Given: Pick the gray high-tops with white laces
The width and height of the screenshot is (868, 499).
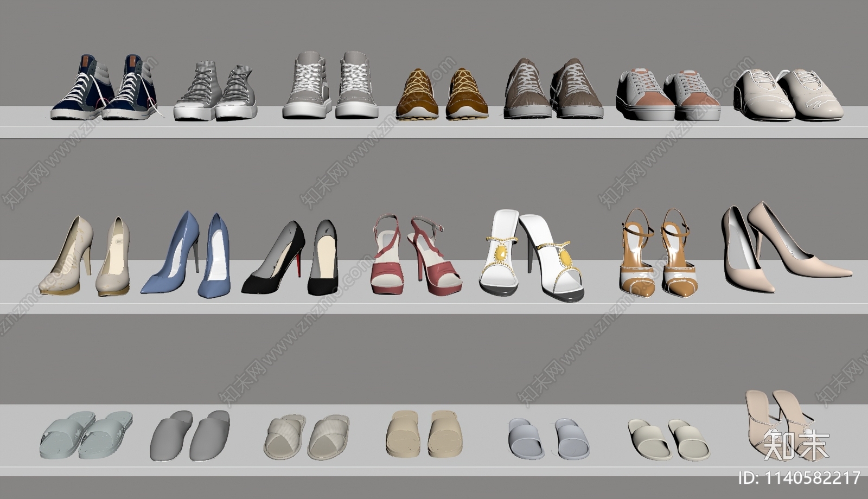Looking at the screenshot, I should (x=330, y=85).
